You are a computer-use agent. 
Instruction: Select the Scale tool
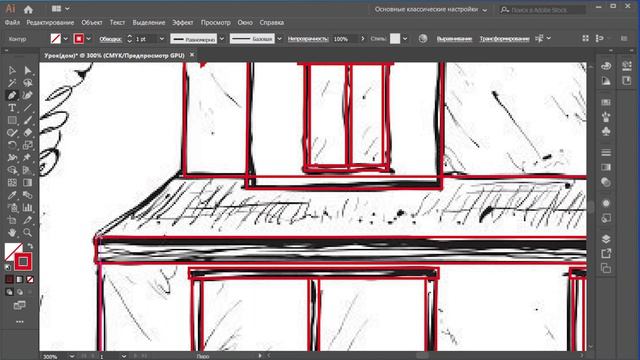[27, 145]
